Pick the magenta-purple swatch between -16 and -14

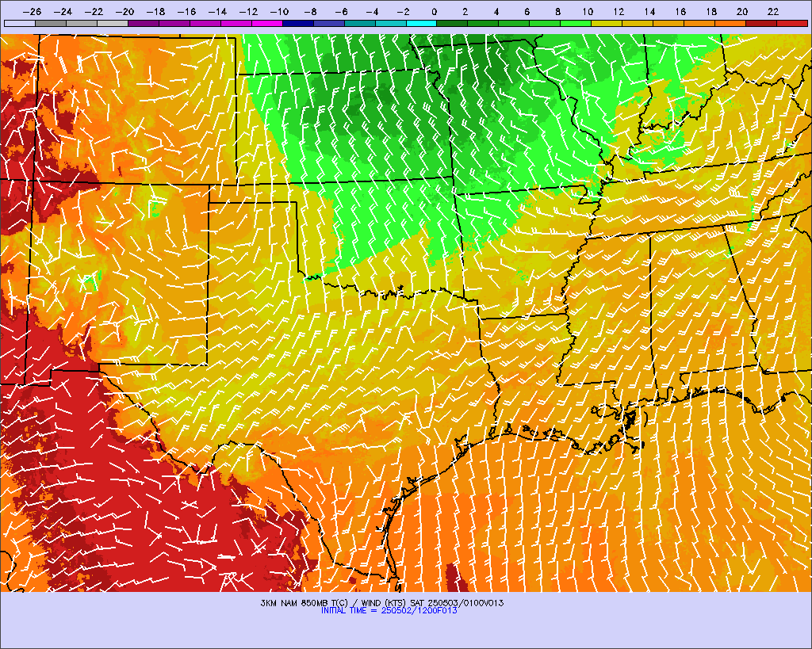(x=205, y=23)
